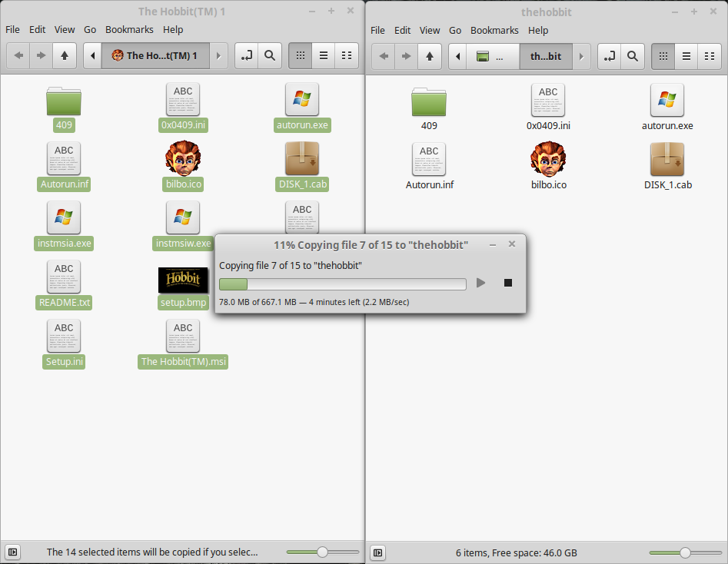
Task: Minimize the copying progress dialog
Action: [493, 244]
